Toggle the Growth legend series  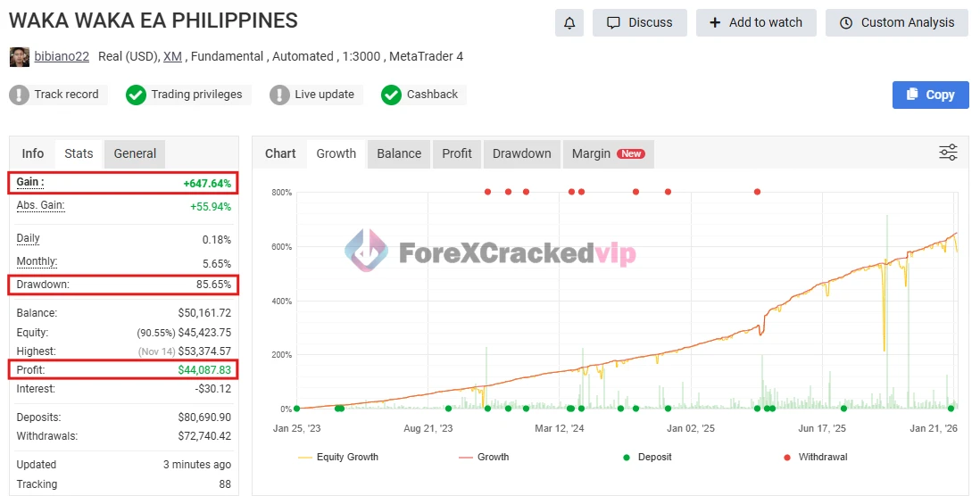(x=484, y=457)
